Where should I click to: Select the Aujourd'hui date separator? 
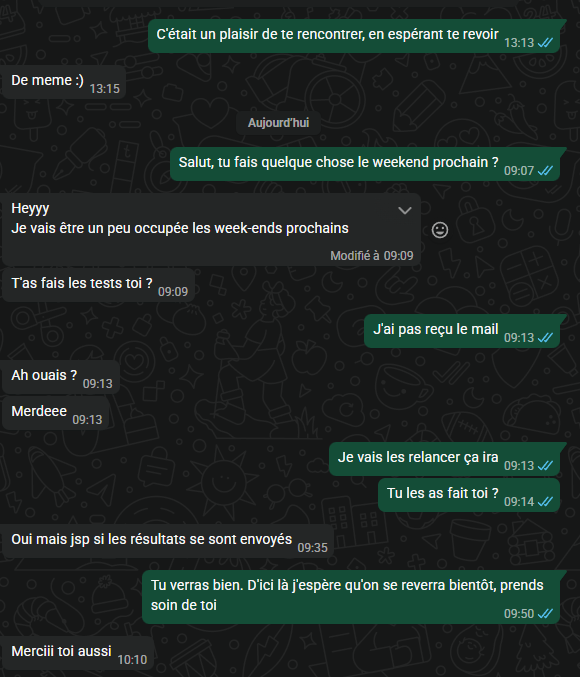point(279,123)
